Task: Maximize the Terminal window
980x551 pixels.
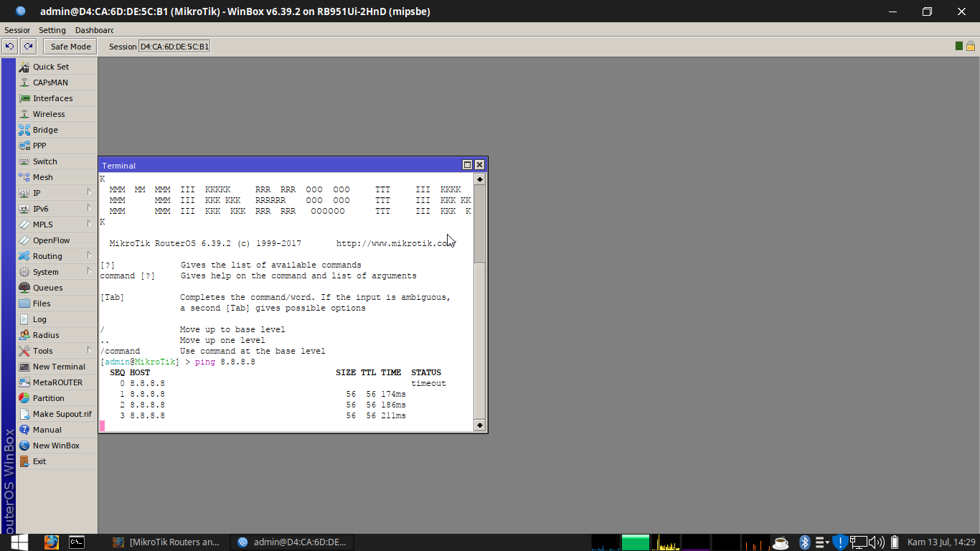Action: [x=467, y=165]
